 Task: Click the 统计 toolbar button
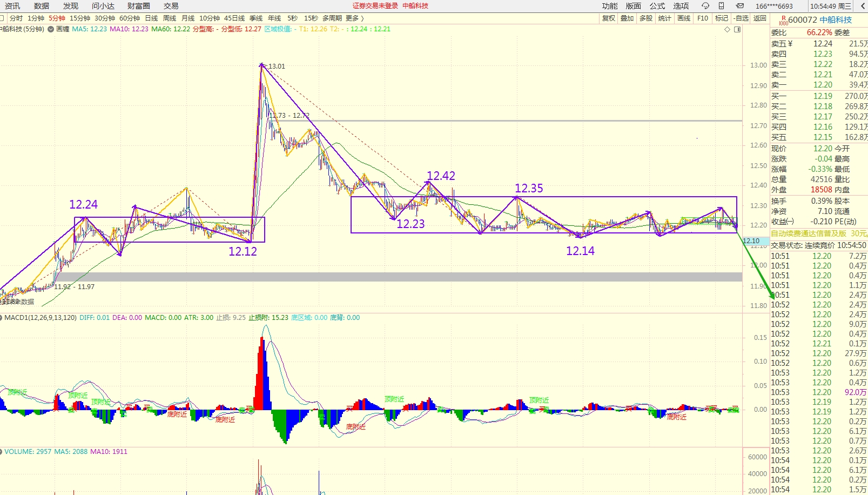(x=665, y=18)
